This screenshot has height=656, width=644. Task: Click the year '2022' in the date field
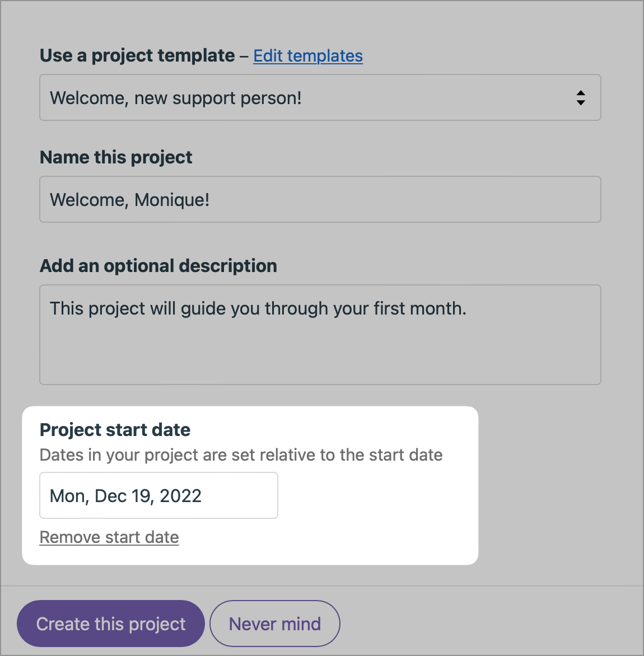tap(180, 496)
